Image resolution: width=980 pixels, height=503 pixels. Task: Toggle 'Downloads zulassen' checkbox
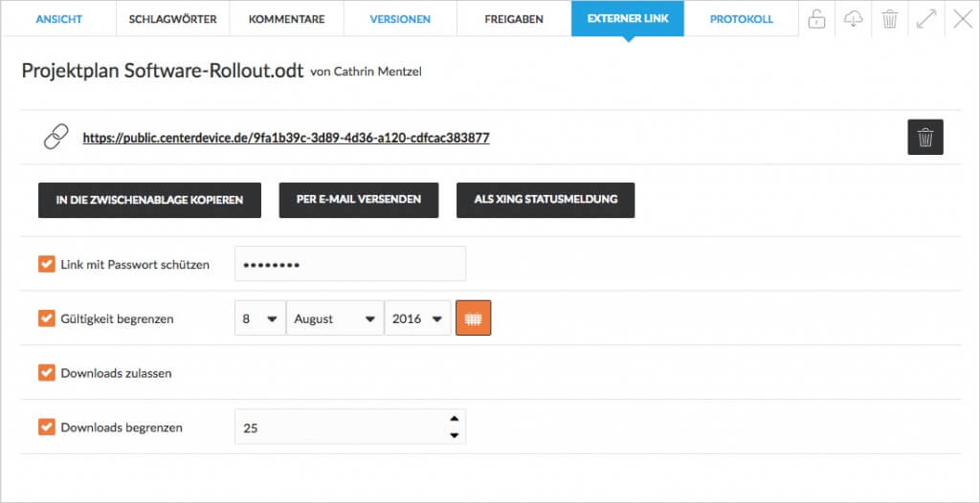pos(47,373)
